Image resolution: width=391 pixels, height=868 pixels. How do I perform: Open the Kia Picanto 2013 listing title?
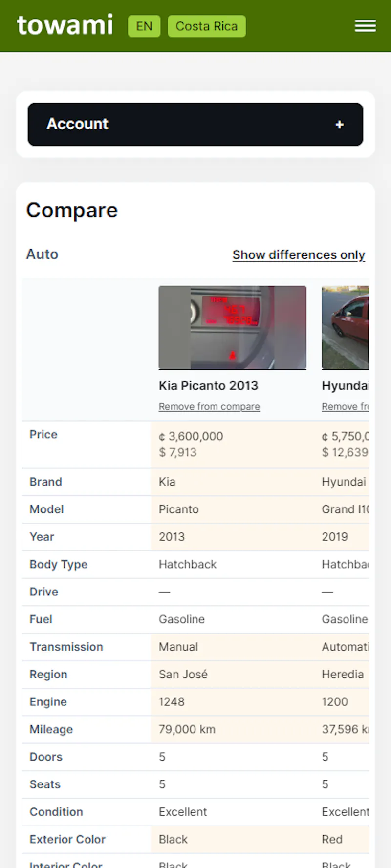point(208,385)
